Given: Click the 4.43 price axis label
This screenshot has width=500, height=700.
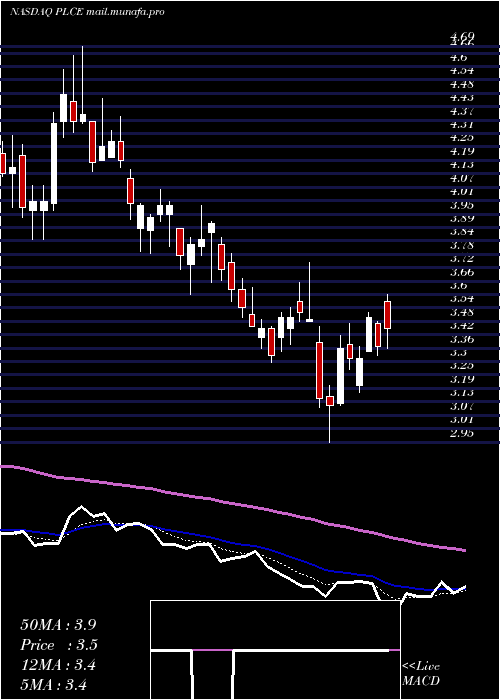Looking at the screenshot, I should click(x=462, y=97).
